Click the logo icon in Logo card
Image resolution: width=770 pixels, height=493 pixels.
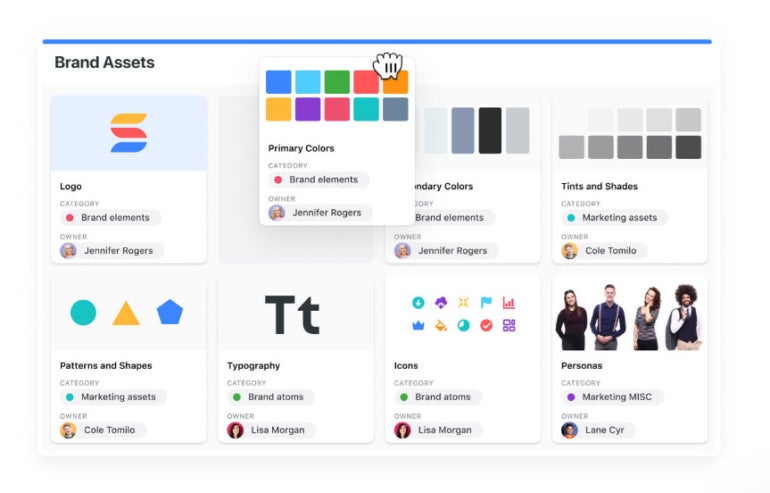128,133
